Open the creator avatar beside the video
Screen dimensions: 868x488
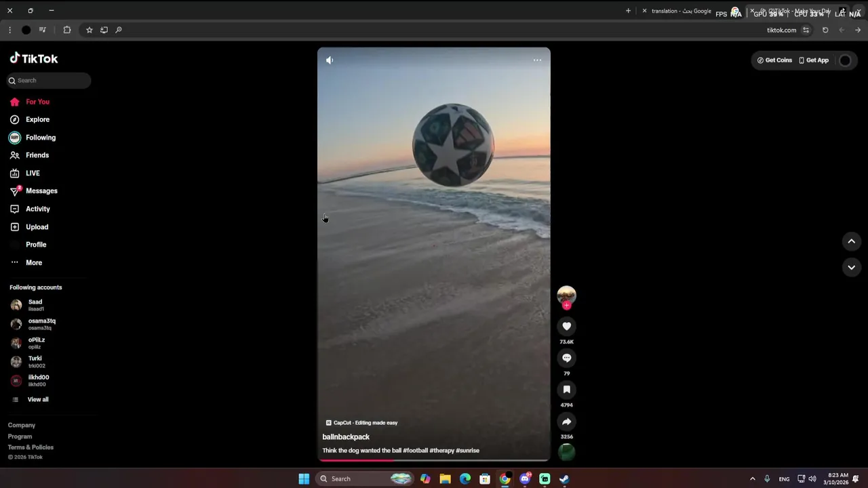(x=566, y=295)
